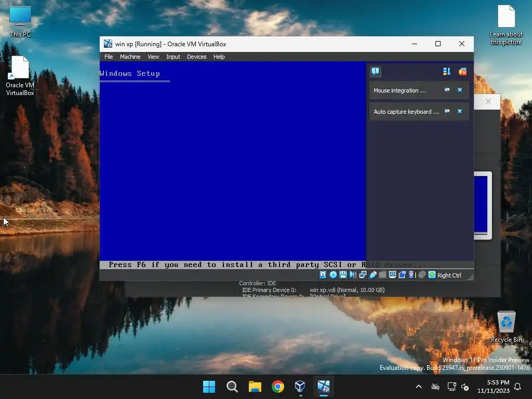Screen dimensions: 532x399
Task: Click the network adapter status icon
Action: click(x=363, y=275)
